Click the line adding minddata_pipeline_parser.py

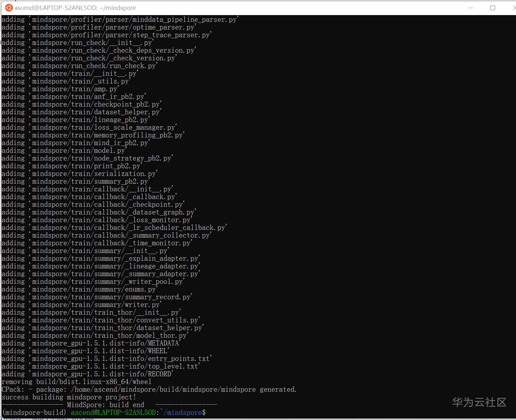point(120,20)
